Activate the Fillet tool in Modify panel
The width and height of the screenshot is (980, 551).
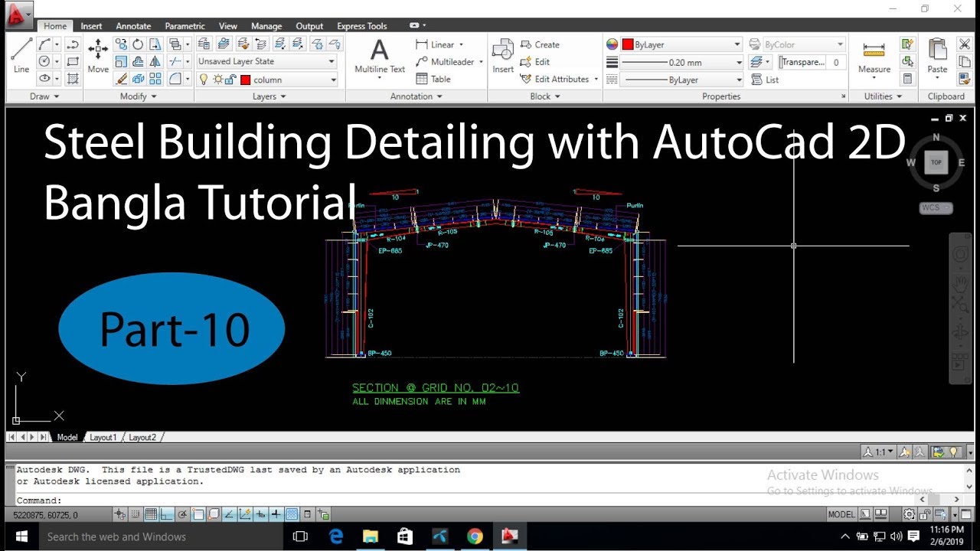click(x=175, y=78)
